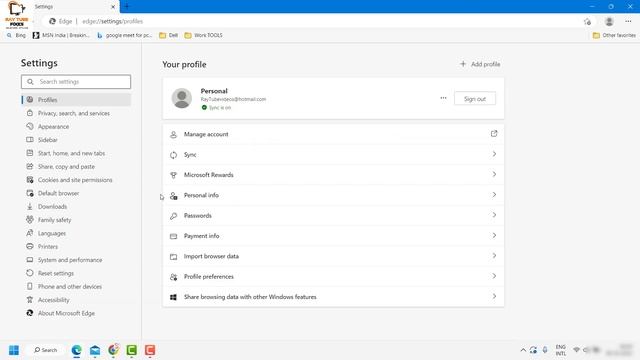Expand Payment info chevron
This screenshot has width=640, height=360.
click(x=494, y=236)
